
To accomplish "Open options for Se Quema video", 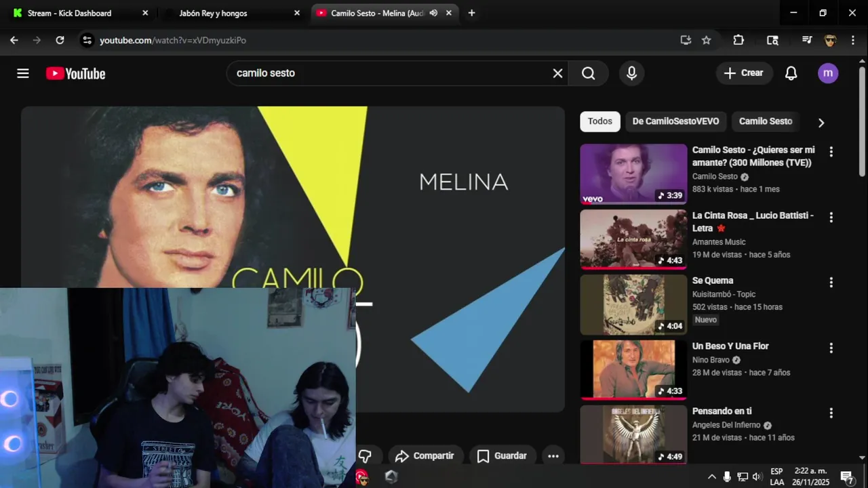I will 831,283.
